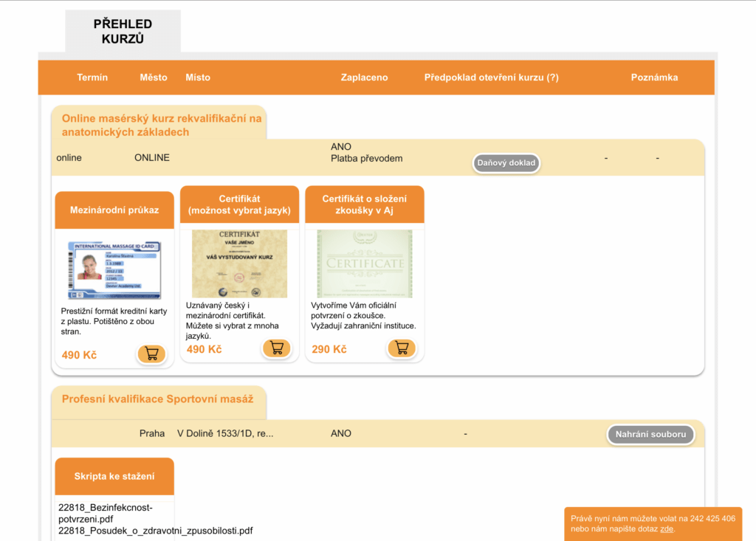
Task: Click Certifikát o složení zkoušky v Aj header
Action: [365, 204]
